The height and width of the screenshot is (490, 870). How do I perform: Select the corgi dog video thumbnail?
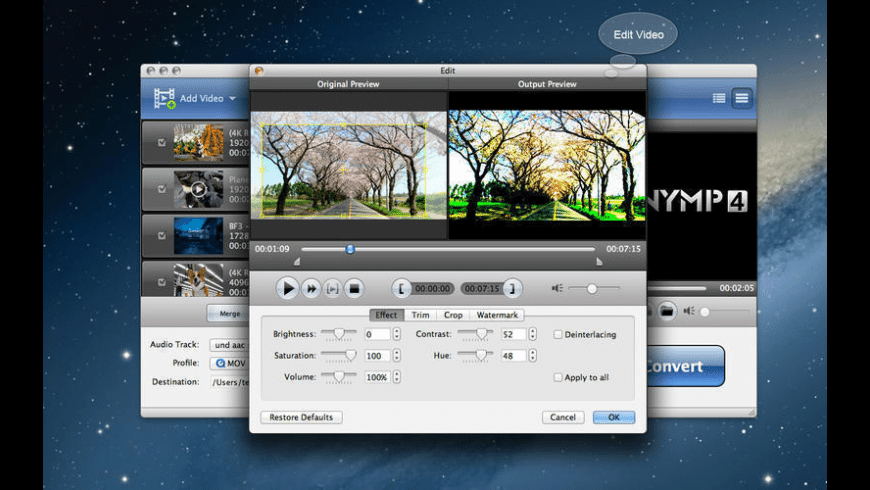(198, 280)
